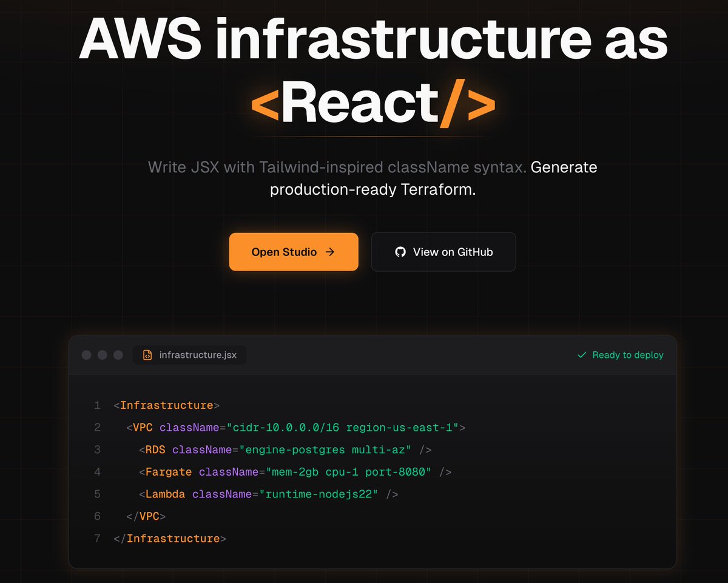The width and height of the screenshot is (728, 583).
Task: Click the closing Infrastructure tag on line 7
Action: 170,539
